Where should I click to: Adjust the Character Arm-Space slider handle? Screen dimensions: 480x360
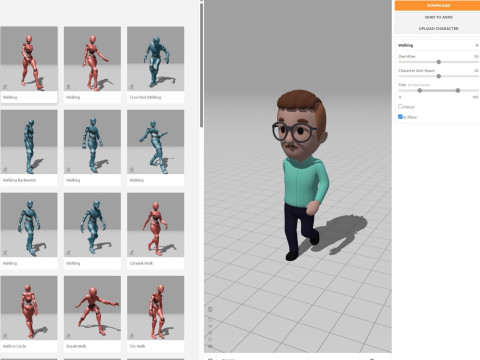[x=439, y=76]
